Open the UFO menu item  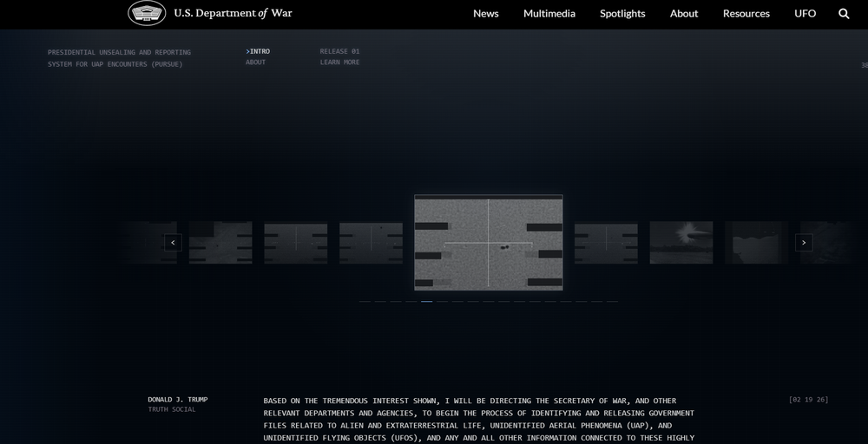coord(805,14)
